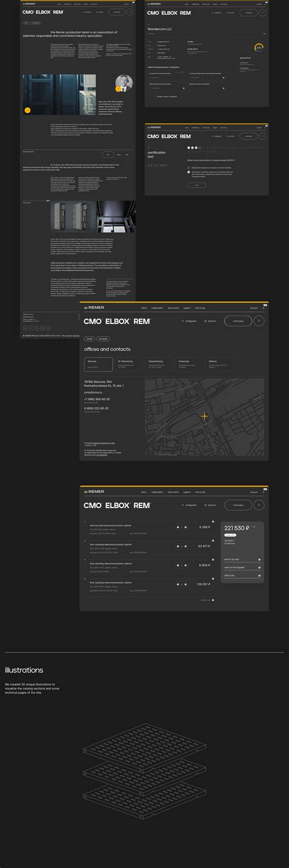Select the first answer radio option in certification test
Viewport: 289px width, 868px height.
pyautogui.click(x=189, y=167)
